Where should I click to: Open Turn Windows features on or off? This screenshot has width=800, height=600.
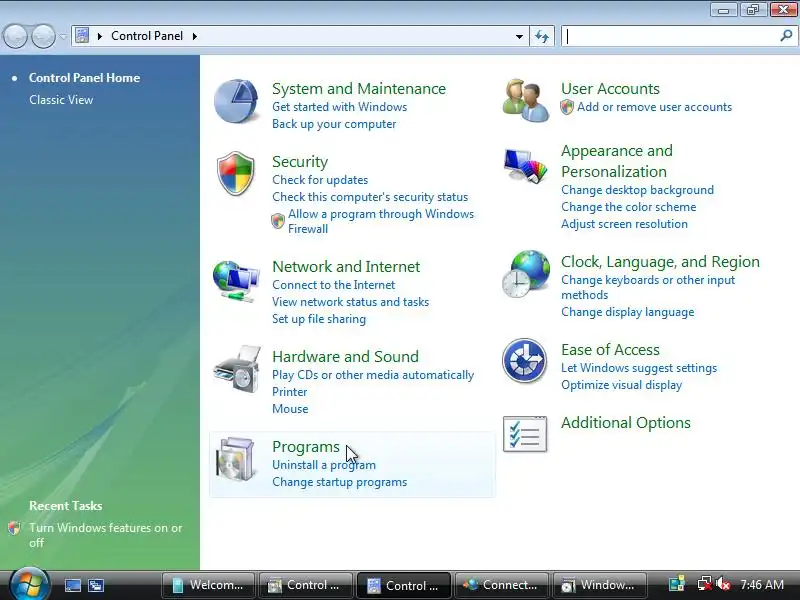[106, 535]
